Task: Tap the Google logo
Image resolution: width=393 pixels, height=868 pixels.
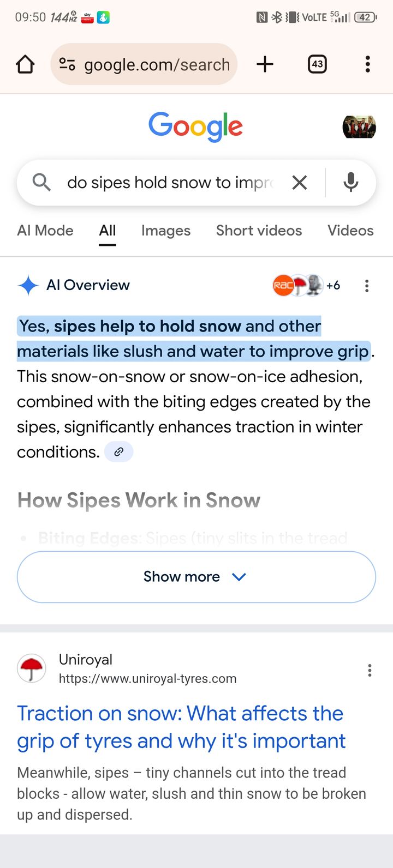Action: click(x=196, y=126)
